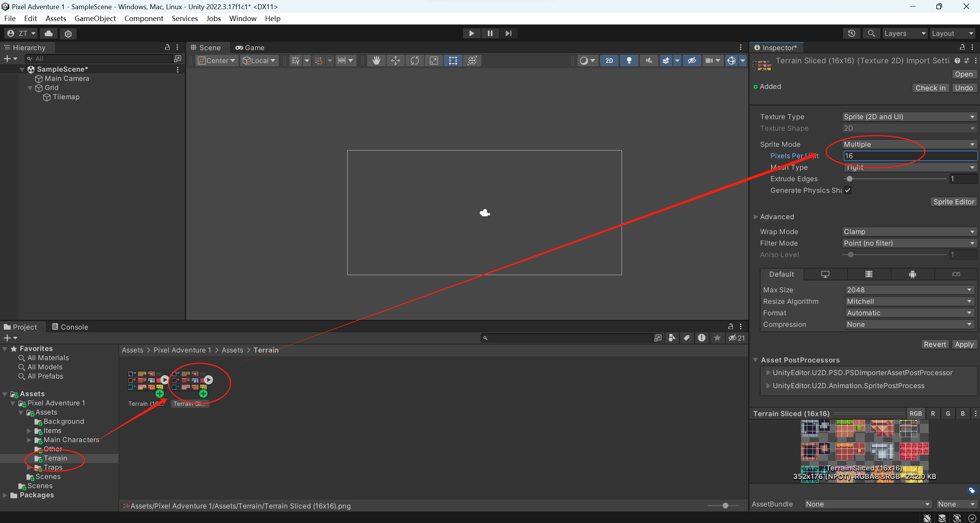Select the Hand view tool
This screenshot has width=980, height=523.
pos(376,61)
